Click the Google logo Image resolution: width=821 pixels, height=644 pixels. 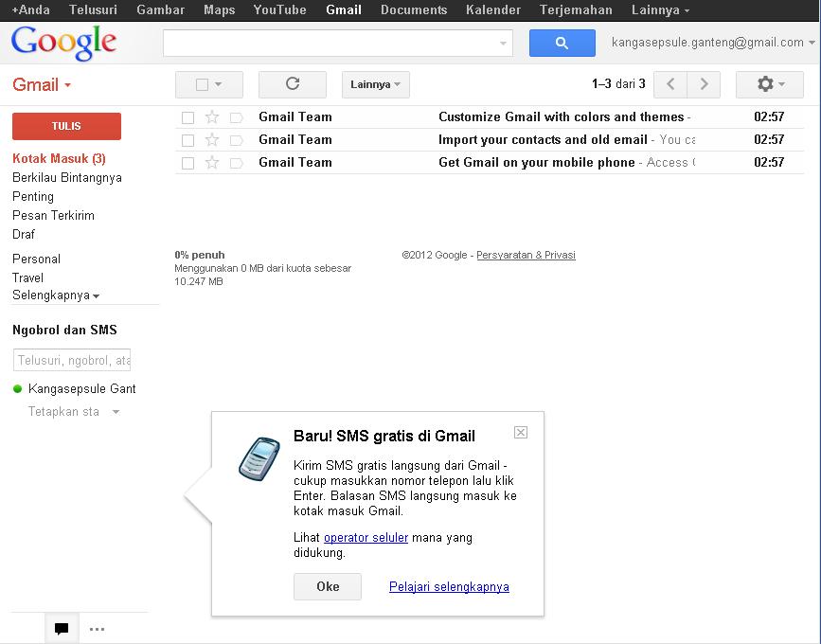pyautogui.click(x=62, y=43)
